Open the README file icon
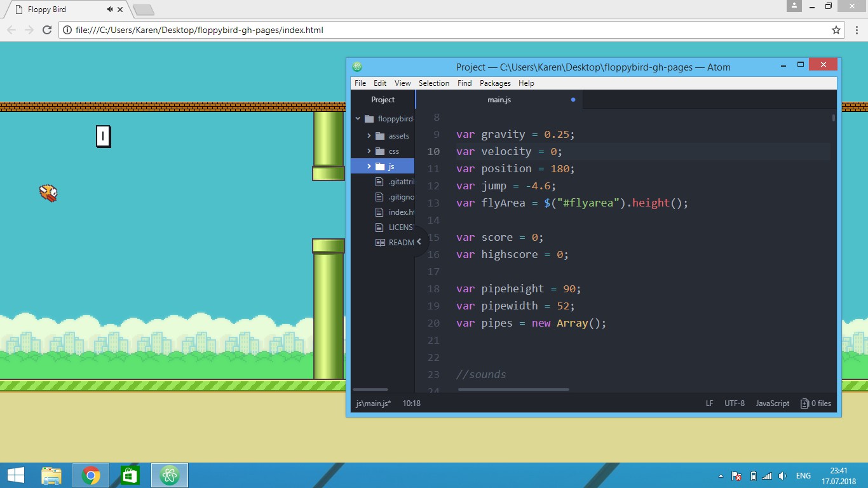Screen dimensions: 868x488 click(x=380, y=243)
